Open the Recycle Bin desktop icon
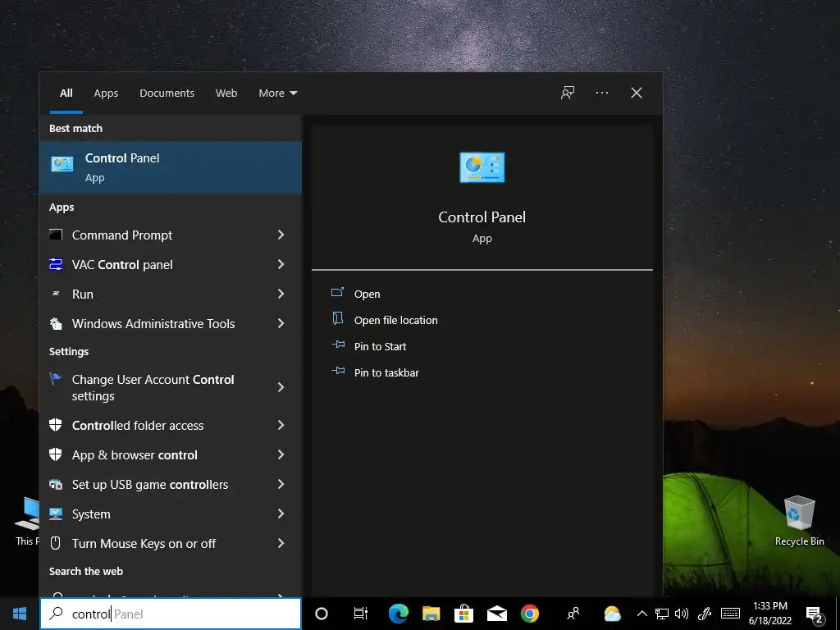This screenshot has height=630, width=840. pos(799,521)
